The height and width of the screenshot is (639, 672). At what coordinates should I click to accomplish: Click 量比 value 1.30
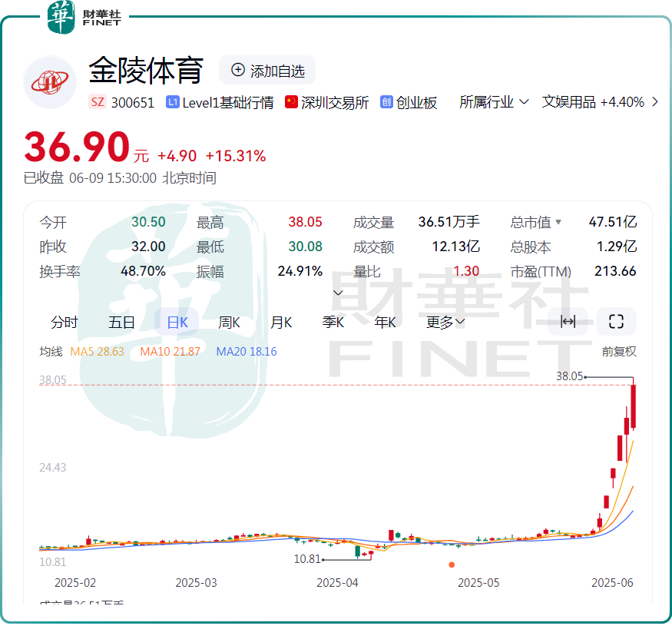click(466, 271)
